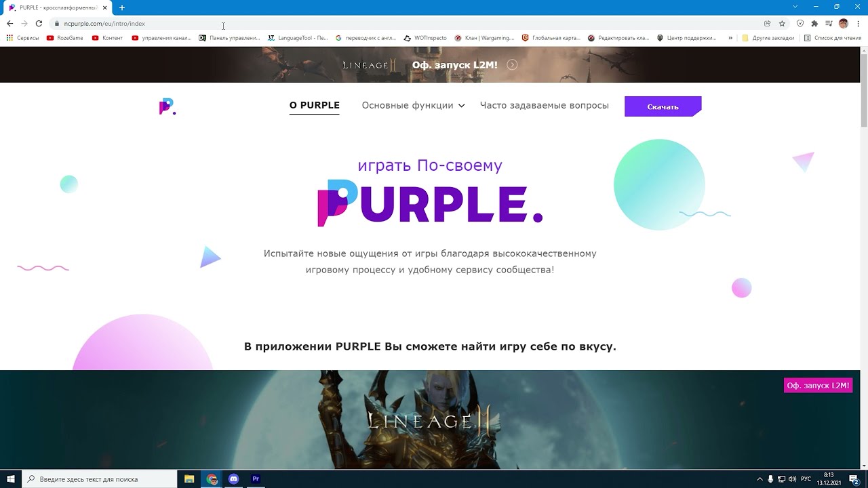Open the Центр поддержки bookmark

686,38
